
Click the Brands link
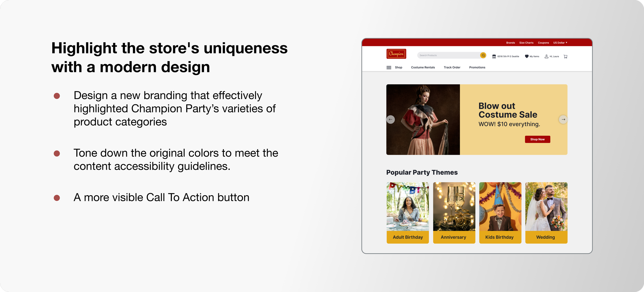tap(510, 43)
